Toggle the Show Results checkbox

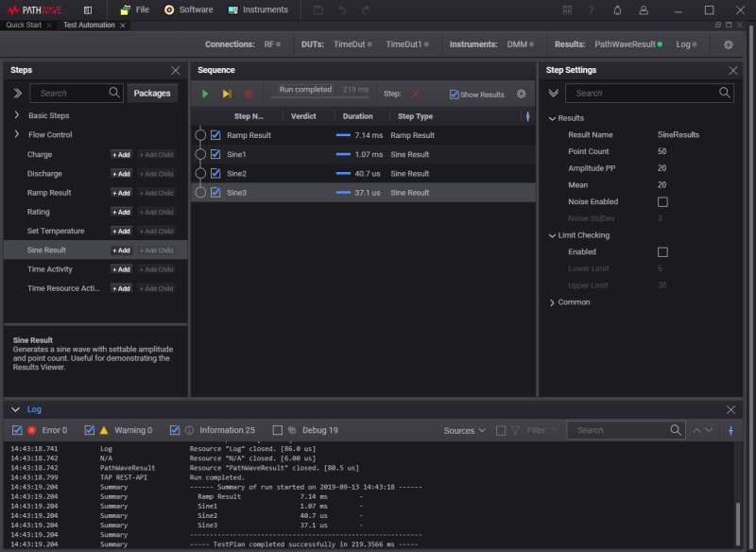click(455, 95)
